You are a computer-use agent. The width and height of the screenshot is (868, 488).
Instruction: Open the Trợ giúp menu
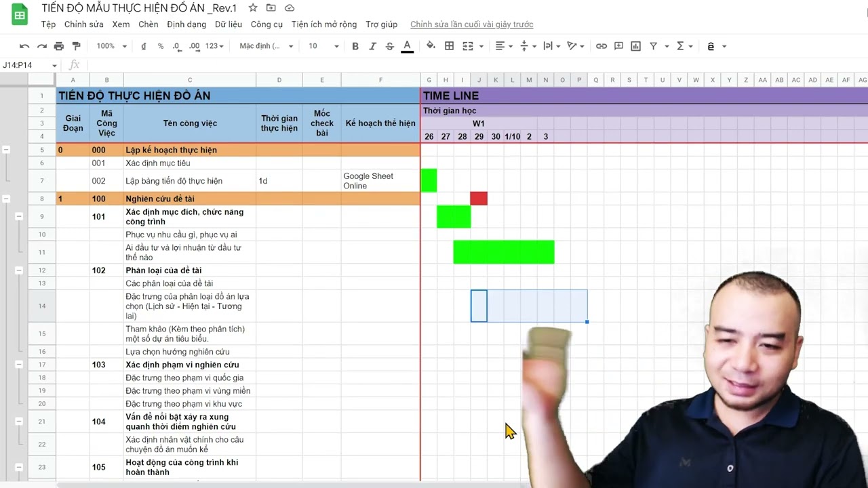[x=382, y=24]
